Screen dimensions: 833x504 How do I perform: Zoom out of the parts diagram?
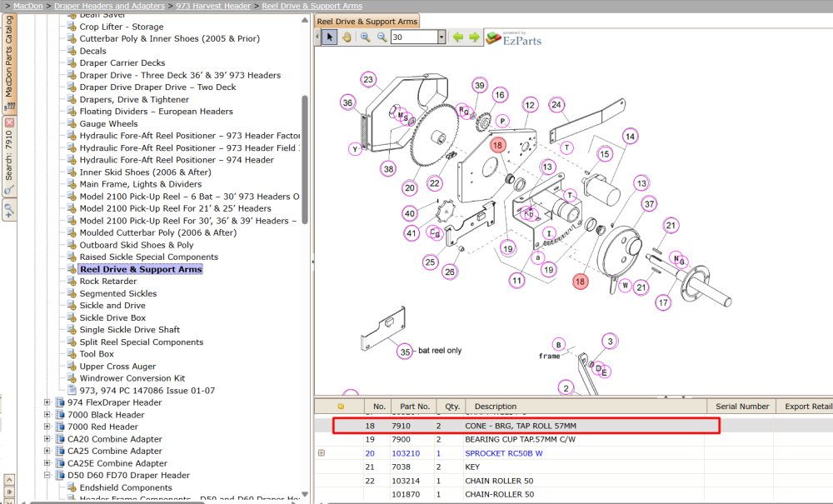[382, 37]
